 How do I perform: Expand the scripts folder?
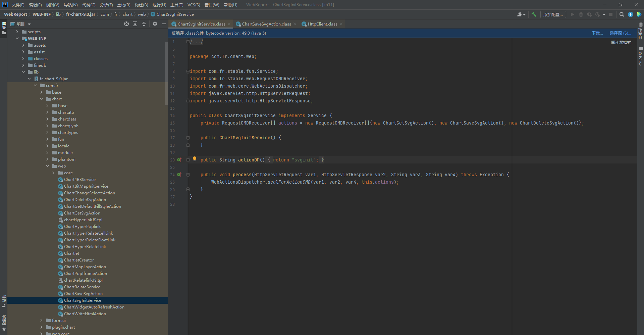[x=17, y=32]
